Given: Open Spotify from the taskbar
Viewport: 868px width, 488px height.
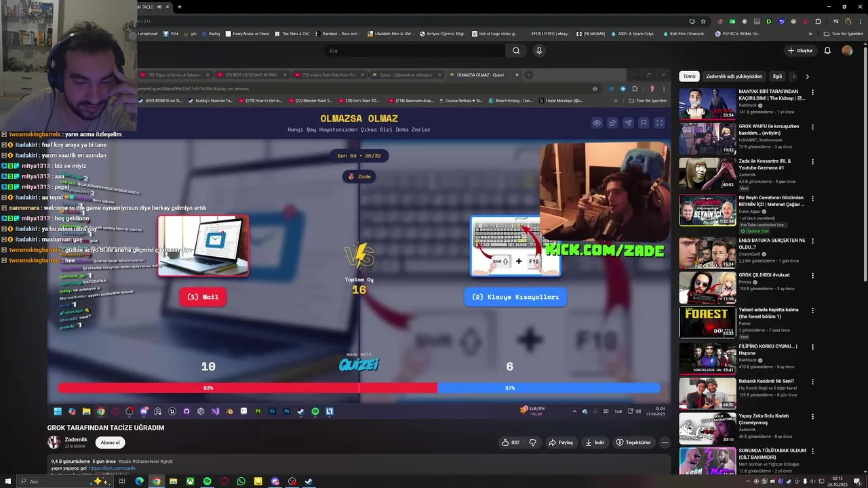Looking at the screenshot, I should click(207, 482).
